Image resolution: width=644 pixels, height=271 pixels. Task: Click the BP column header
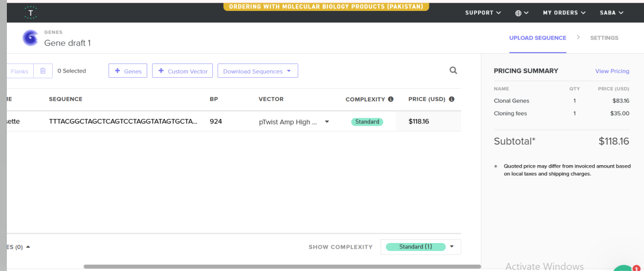[214, 99]
